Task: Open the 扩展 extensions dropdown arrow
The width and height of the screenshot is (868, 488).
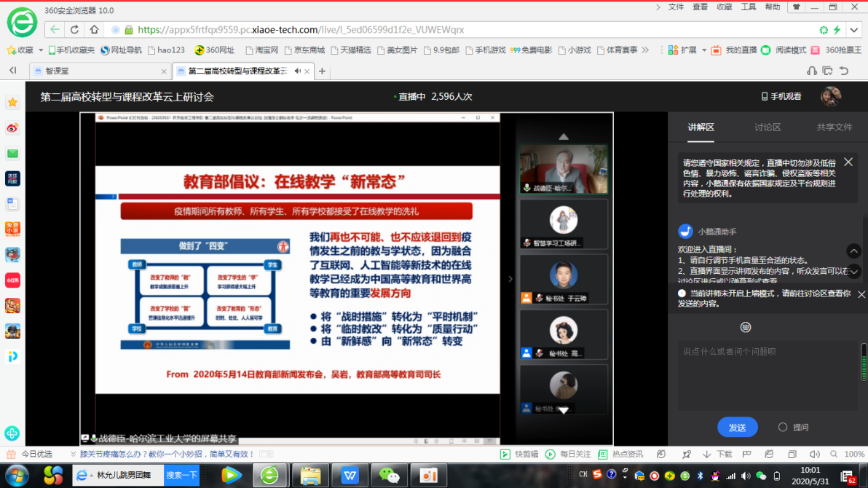Action: point(704,50)
